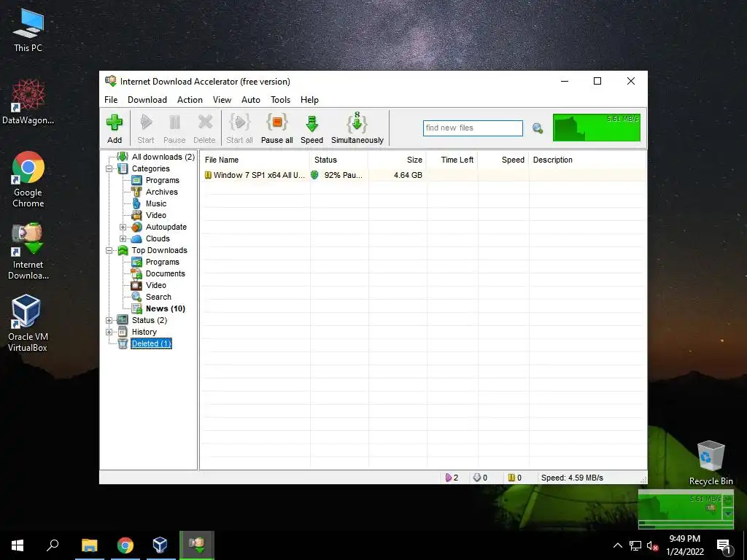This screenshot has height=560, width=747.
Task: Click the Start toolbar button
Action: coord(146,128)
